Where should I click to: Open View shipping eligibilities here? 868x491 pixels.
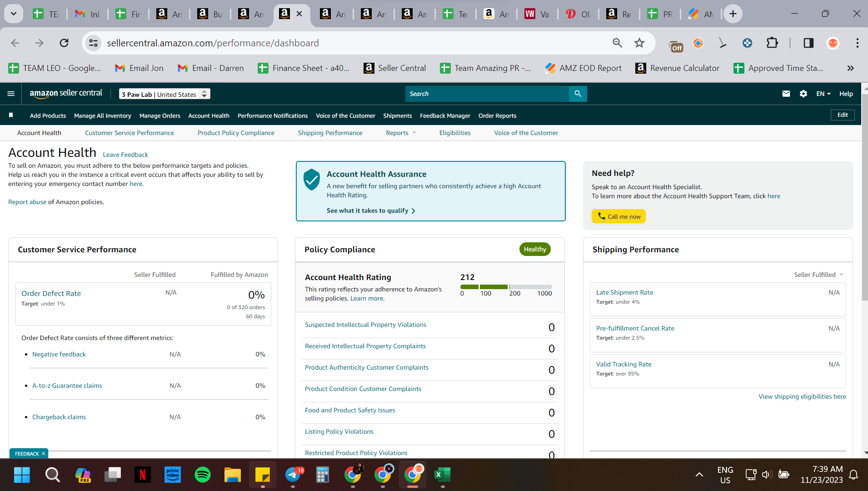(802, 396)
